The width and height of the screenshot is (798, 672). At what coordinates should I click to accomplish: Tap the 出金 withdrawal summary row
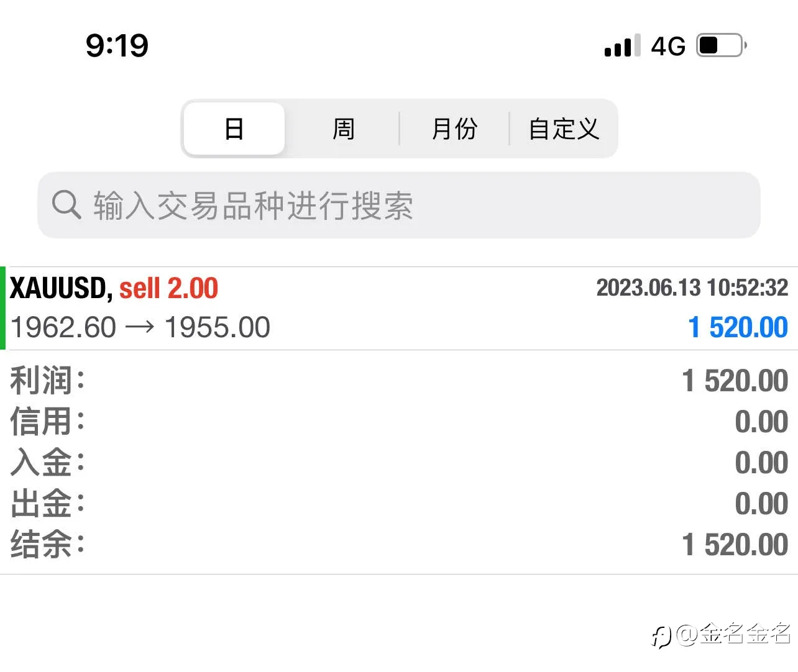point(399,503)
